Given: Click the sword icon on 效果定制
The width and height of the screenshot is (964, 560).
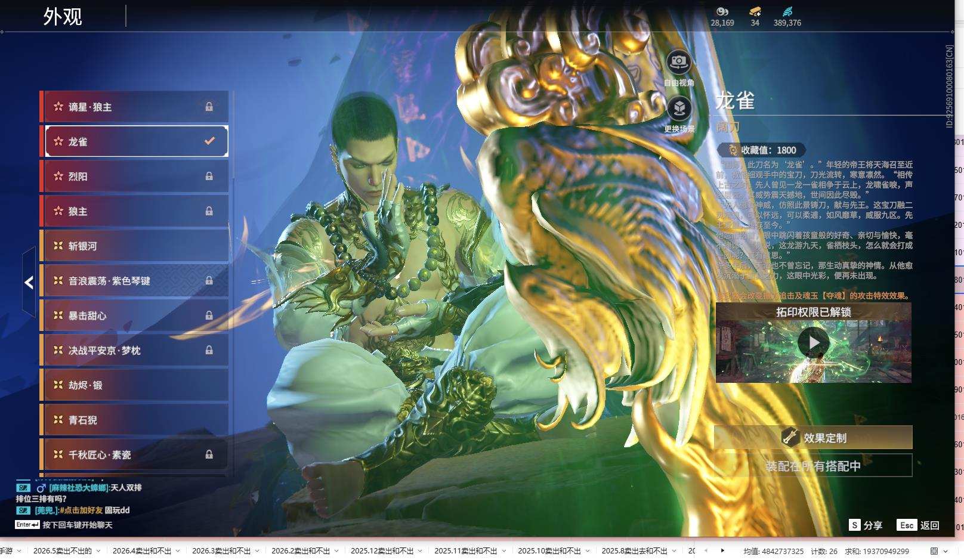Looking at the screenshot, I should pos(790,437).
